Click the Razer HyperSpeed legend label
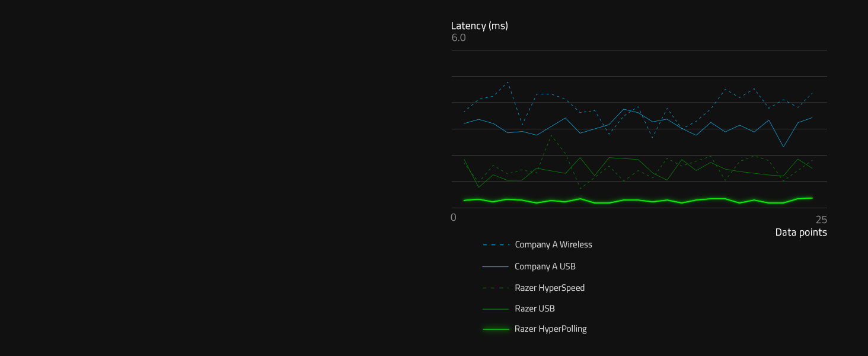Screen dimensions: 868x356 [x=550, y=288]
